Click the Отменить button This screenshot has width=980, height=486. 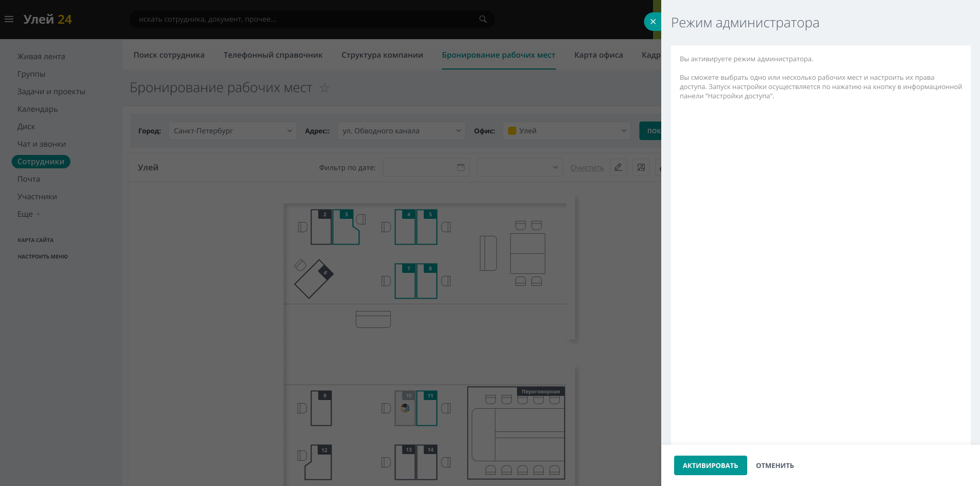[x=775, y=465]
